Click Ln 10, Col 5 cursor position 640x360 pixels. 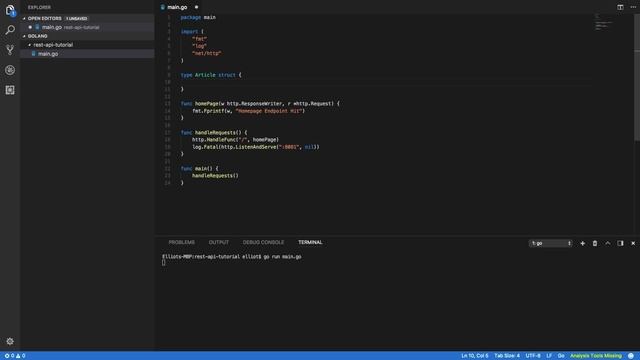click(474, 356)
